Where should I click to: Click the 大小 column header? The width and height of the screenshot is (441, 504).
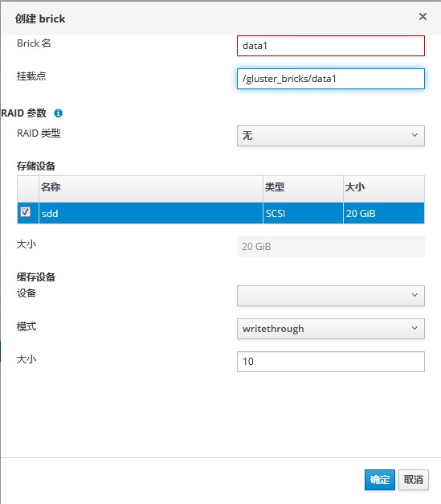coord(384,189)
